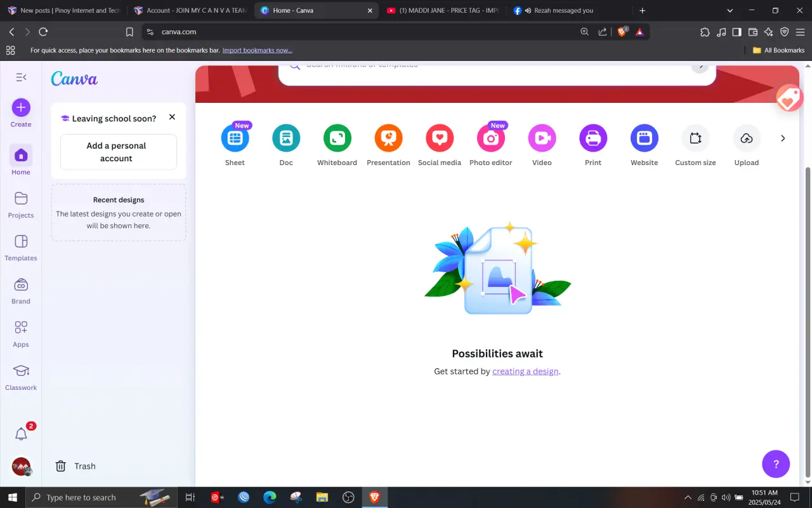Viewport: 812px width, 508px height.
Task: Click the Windows taskbar search box
Action: [x=101, y=497]
